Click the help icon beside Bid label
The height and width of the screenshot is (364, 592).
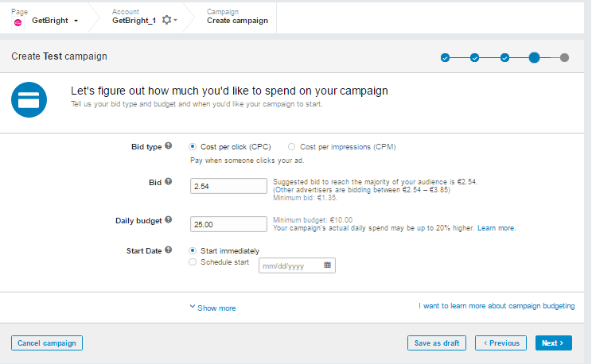point(168,182)
